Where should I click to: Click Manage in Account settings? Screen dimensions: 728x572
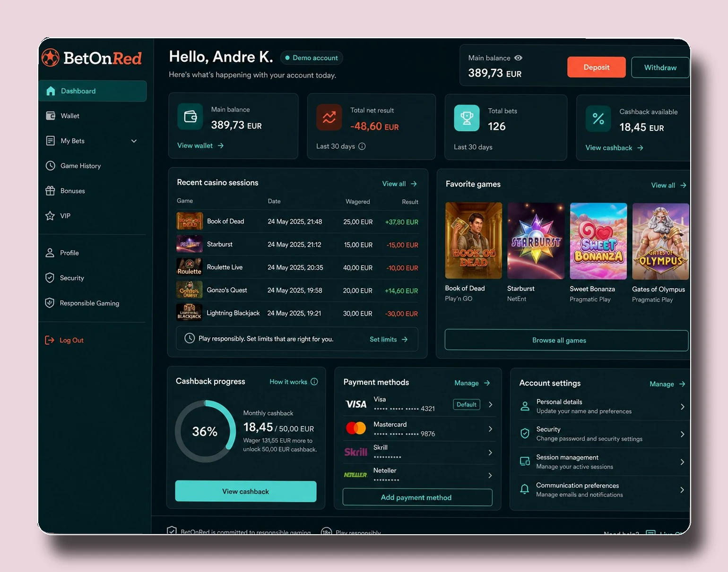[667, 384]
